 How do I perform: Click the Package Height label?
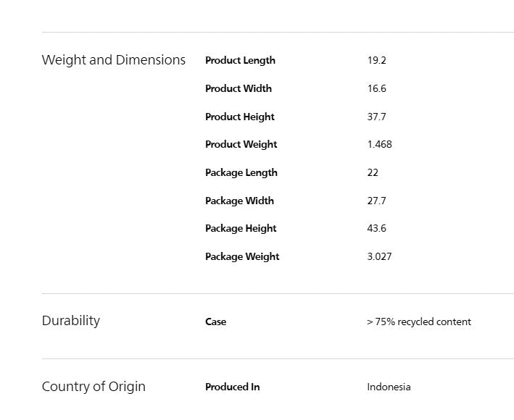click(x=241, y=229)
